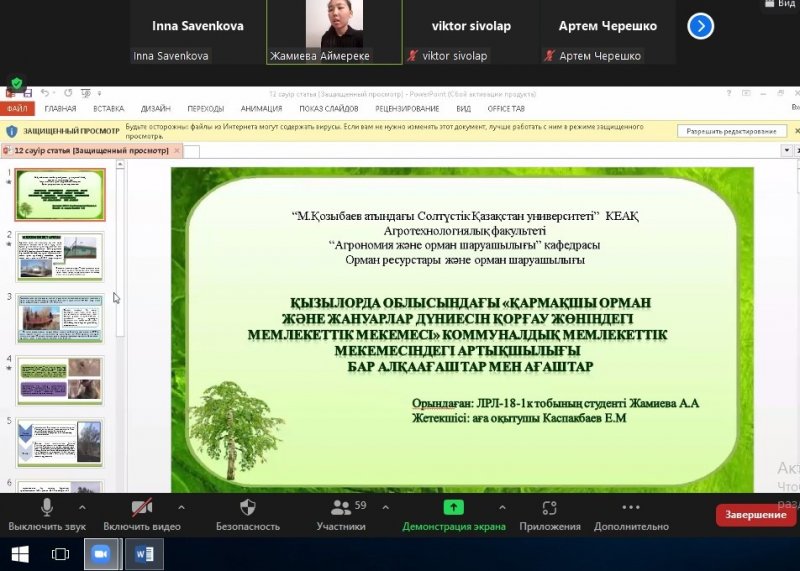
Task: Open Windows Start menu
Action: click(20, 554)
